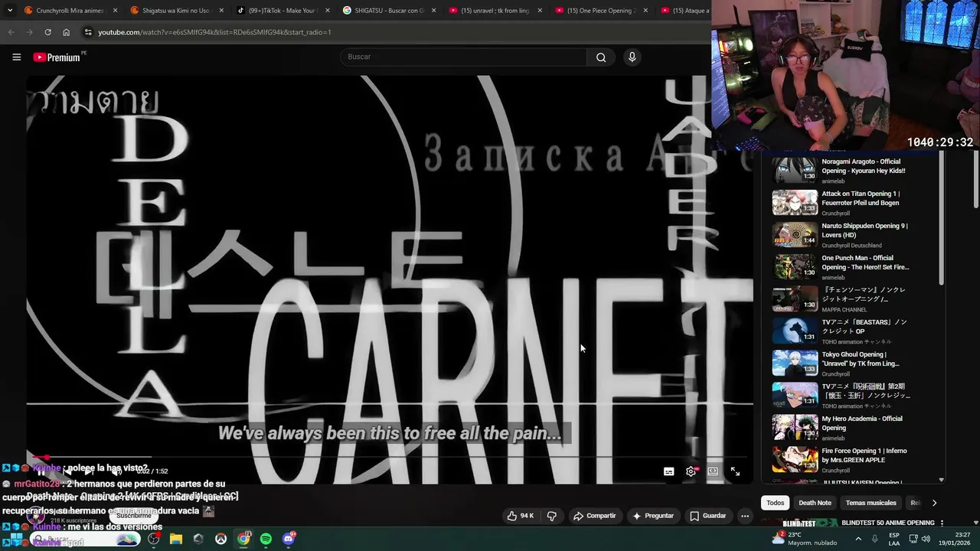Select the Temas musicales filter chip
The image size is (980, 551).
[x=871, y=503]
